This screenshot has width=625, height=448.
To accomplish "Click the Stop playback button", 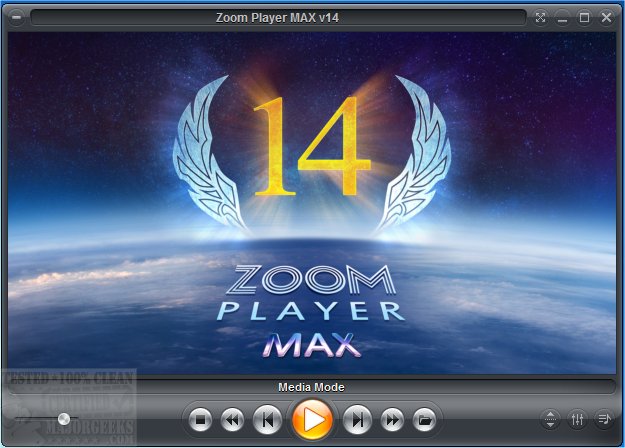I will pyautogui.click(x=200, y=419).
